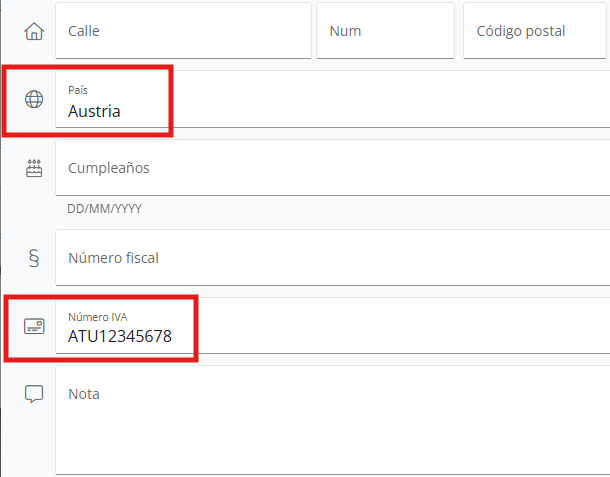Click the small País field label
The width and height of the screenshot is (610, 477).
78,90
